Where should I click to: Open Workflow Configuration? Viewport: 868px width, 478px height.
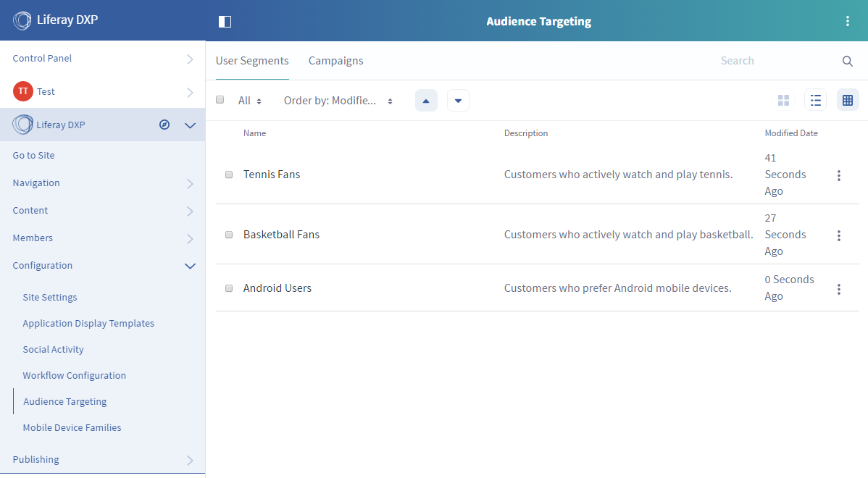(74, 375)
